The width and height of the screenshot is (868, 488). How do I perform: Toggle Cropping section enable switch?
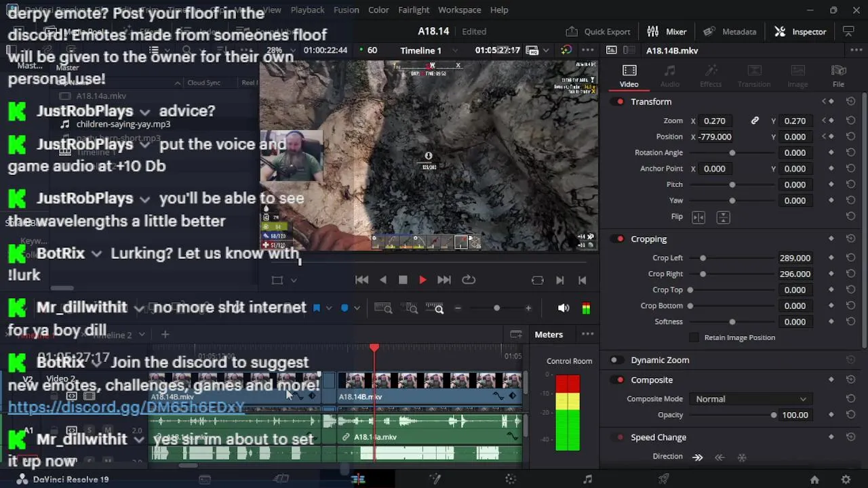point(618,239)
